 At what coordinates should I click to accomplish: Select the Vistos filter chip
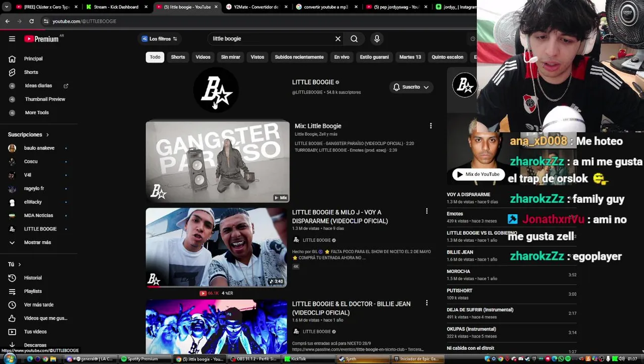258,57
